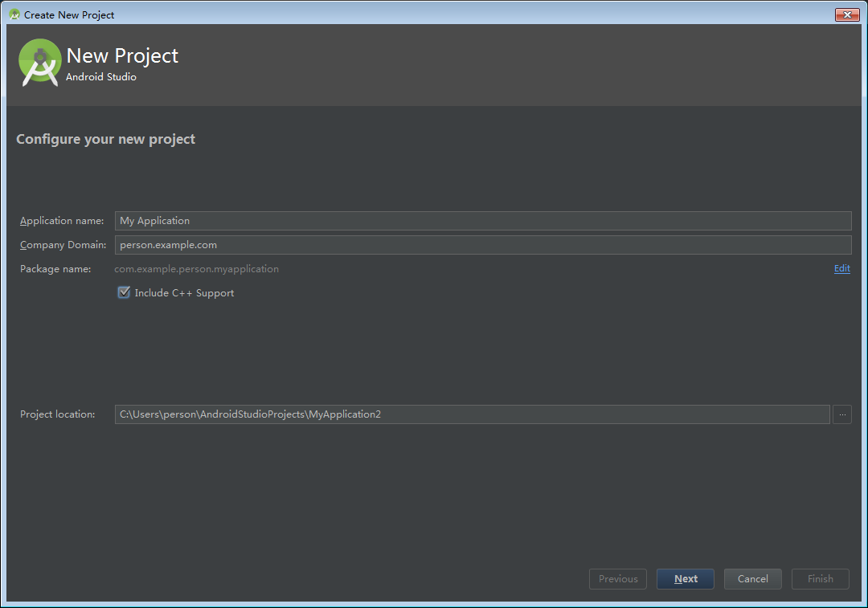
Task: Click the Company Domain input field
Action: point(482,244)
